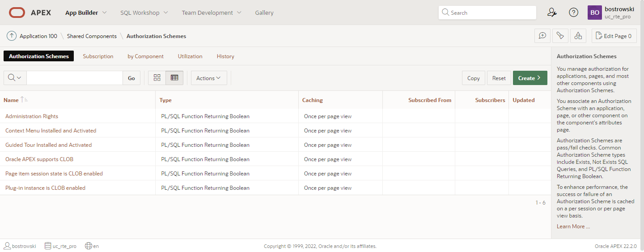Click the 1 - 6 pagination text

(x=541, y=203)
